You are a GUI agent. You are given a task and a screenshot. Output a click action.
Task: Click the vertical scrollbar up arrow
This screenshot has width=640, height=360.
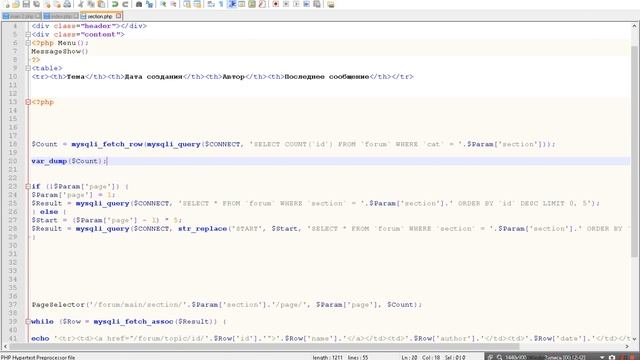click(x=634, y=26)
